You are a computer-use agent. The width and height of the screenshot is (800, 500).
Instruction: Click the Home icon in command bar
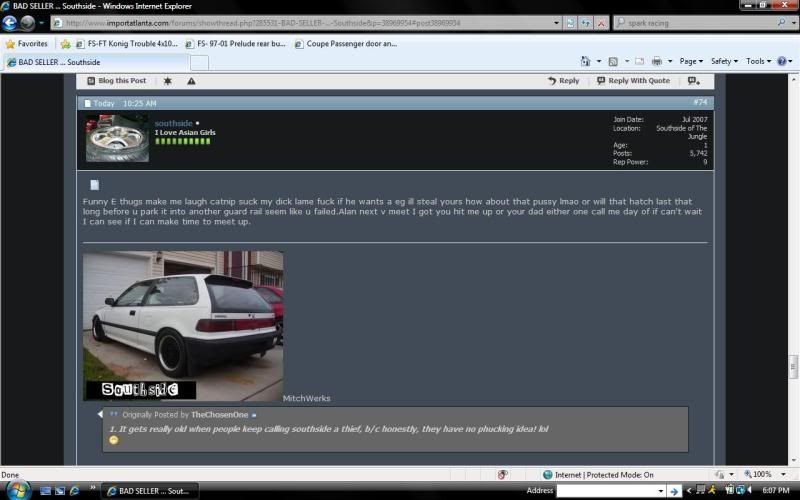click(585, 61)
